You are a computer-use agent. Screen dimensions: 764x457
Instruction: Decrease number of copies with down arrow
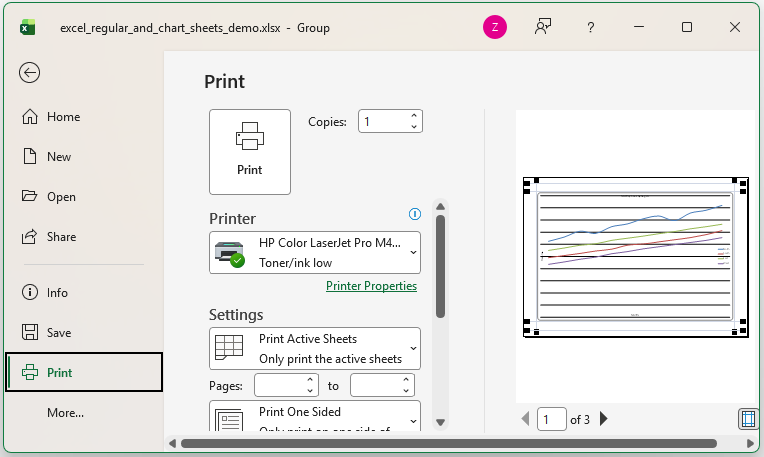tap(414, 127)
